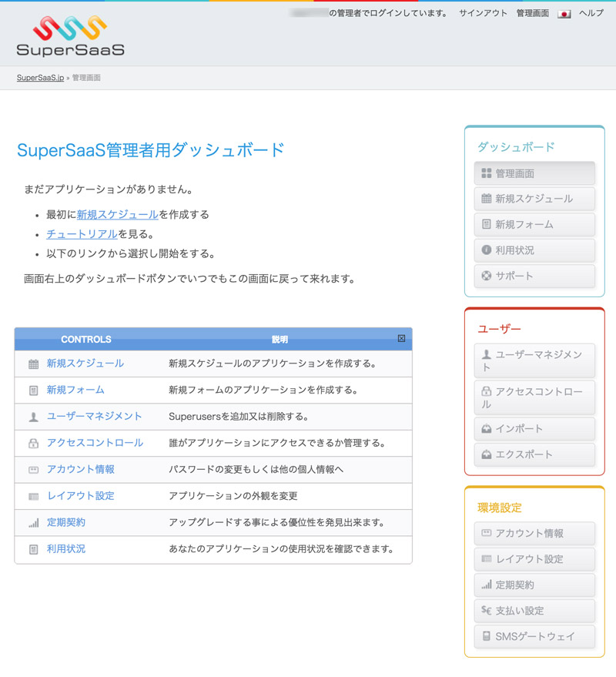Open ヘルプ in the top bar

(591, 13)
